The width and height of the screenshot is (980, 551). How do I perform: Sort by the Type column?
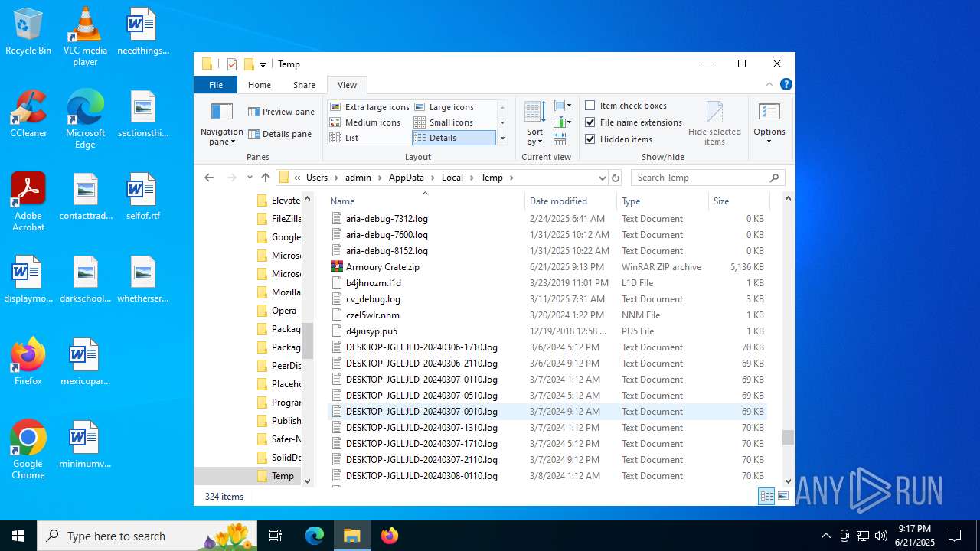point(662,201)
